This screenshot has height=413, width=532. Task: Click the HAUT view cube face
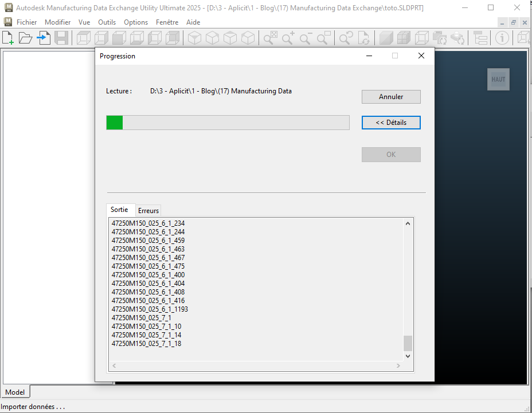(x=498, y=80)
